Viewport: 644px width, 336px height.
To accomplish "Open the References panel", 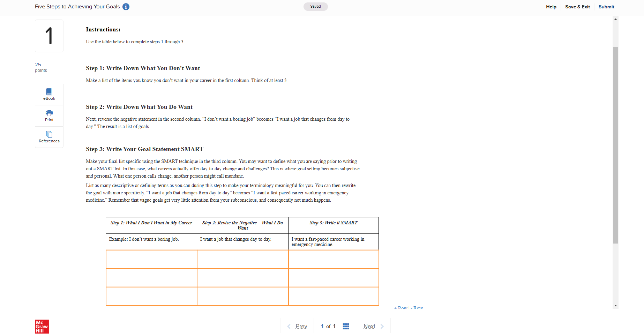I will pos(49,137).
